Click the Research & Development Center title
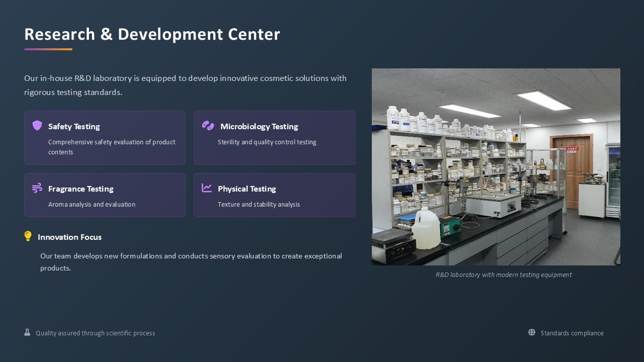Screen dimensions: 644x362 coord(152,34)
